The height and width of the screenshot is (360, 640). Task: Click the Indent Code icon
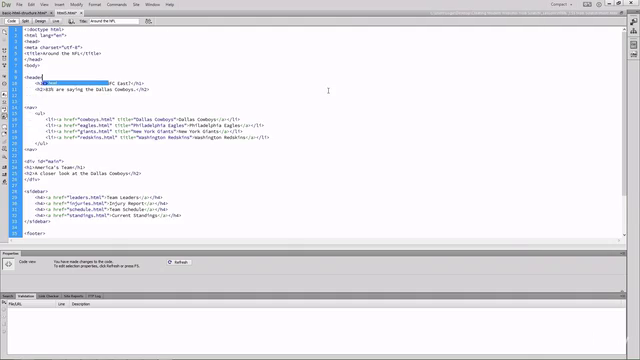pyautogui.click(x=4, y=167)
